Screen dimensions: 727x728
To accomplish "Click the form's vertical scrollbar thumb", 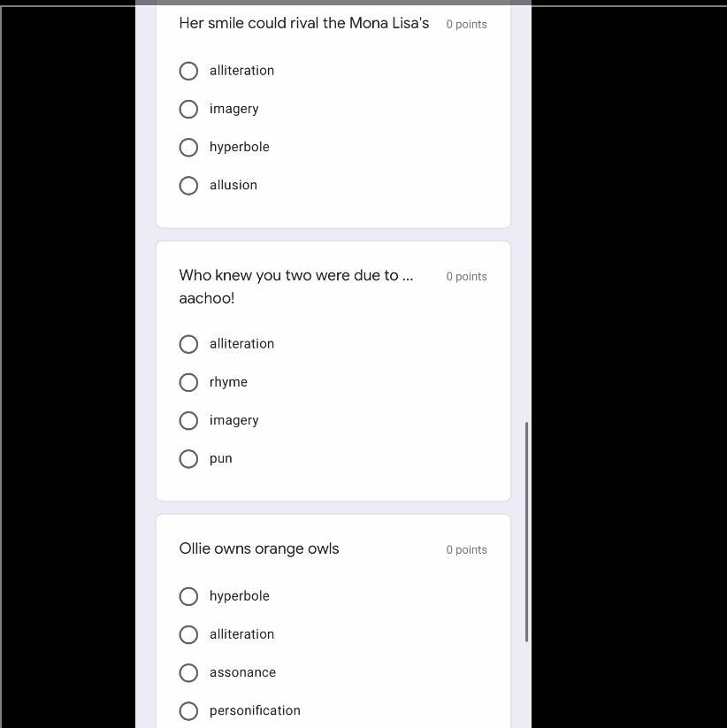I will (x=527, y=531).
